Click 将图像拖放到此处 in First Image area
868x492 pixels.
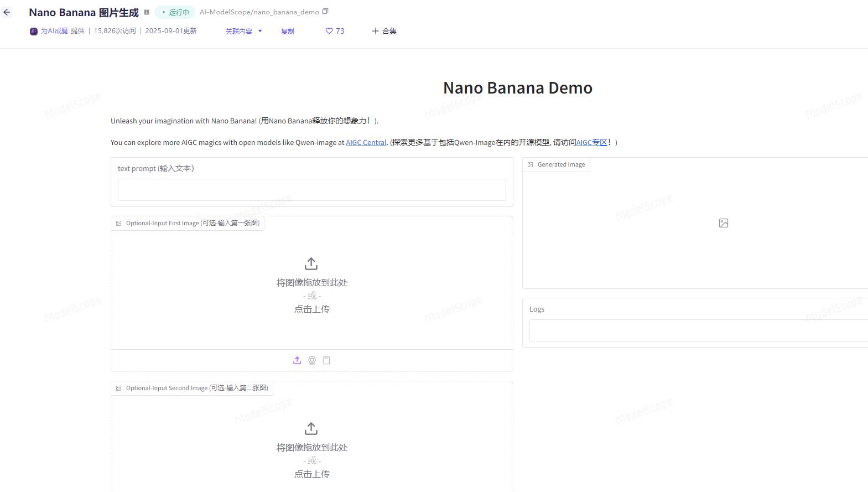[x=312, y=283]
